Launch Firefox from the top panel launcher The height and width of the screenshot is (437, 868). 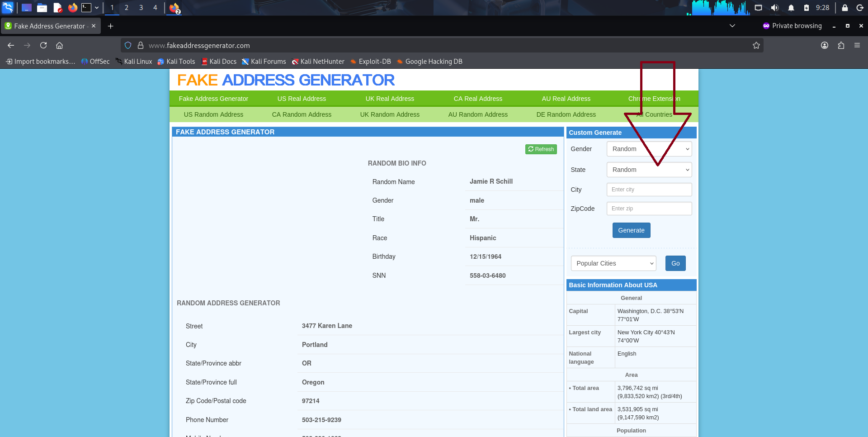[72, 8]
